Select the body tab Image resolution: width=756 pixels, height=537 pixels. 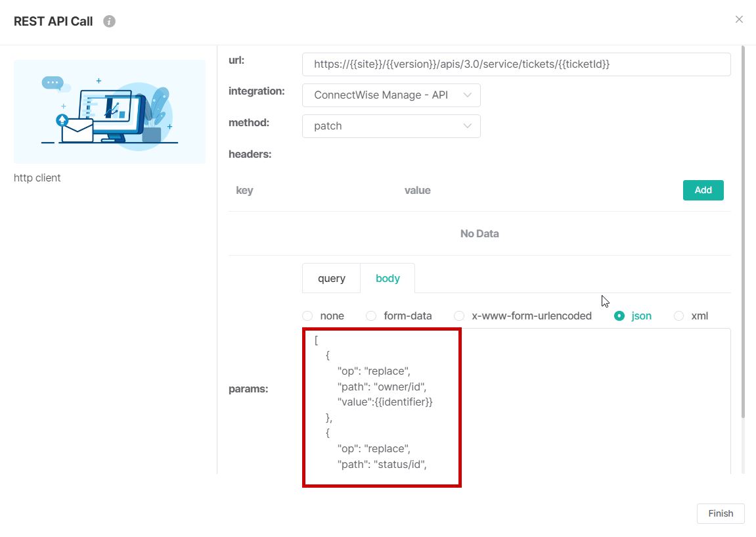point(388,278)
